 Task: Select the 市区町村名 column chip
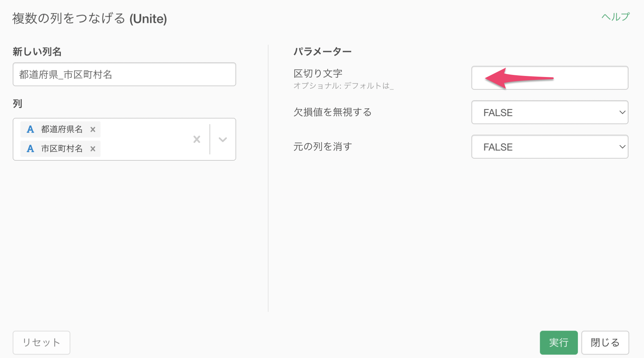(x=61, y=149)
